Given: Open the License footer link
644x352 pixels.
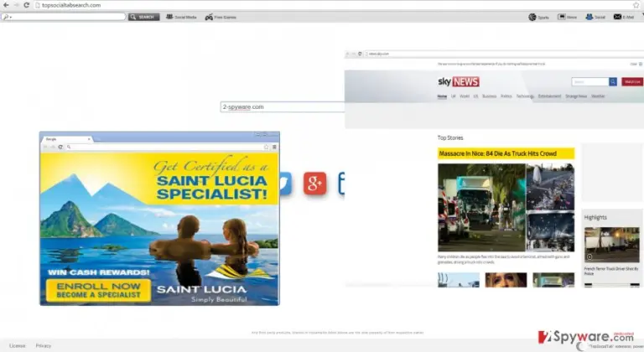Looking at the screenshot, I should [18, 345].
